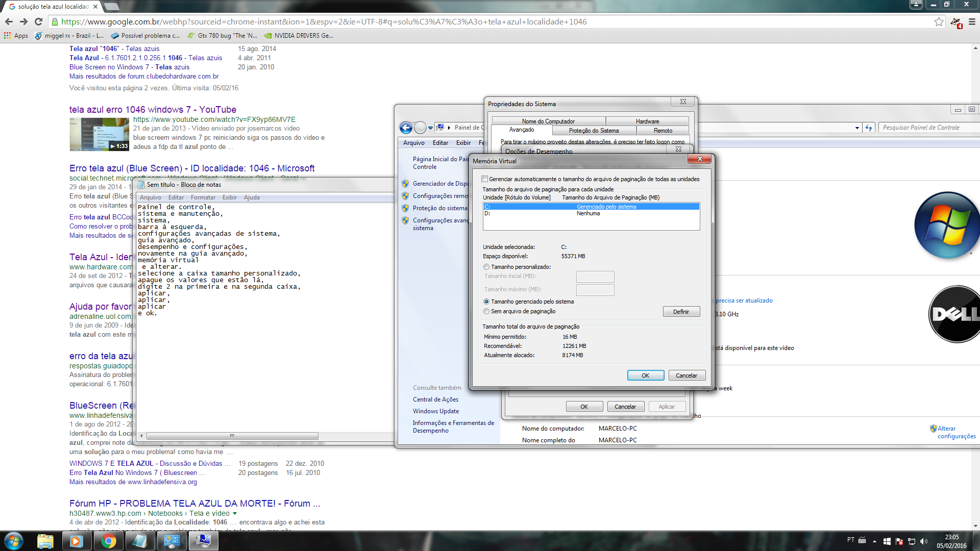Viewport: 980px width, 551px height.
Task: Click the extension icon beside the star
Action: pyautogui.click(x=955, y=22)
